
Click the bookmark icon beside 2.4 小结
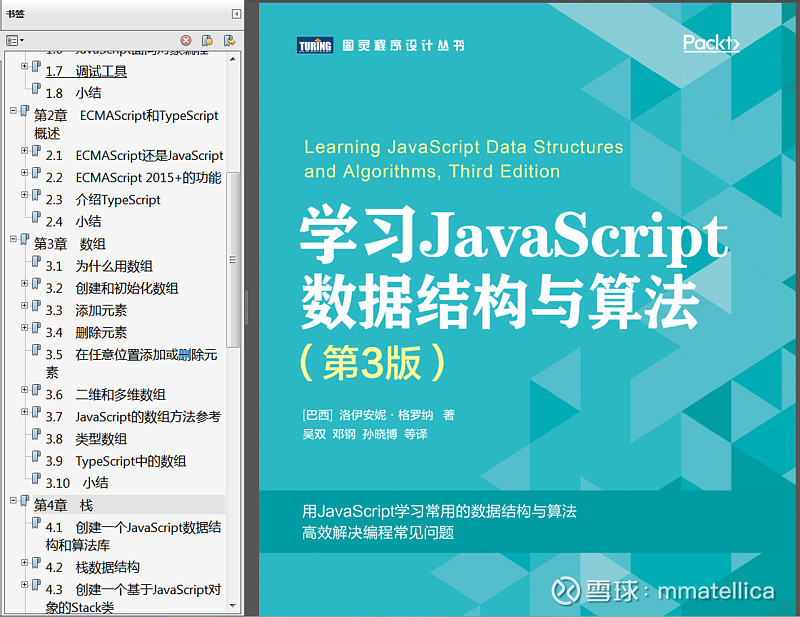[36, 220]
